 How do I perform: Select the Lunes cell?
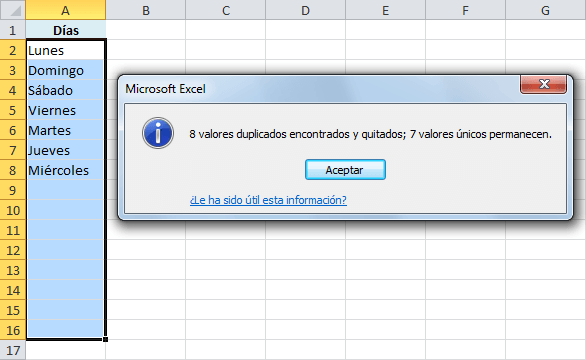click(x=66, y=50)
